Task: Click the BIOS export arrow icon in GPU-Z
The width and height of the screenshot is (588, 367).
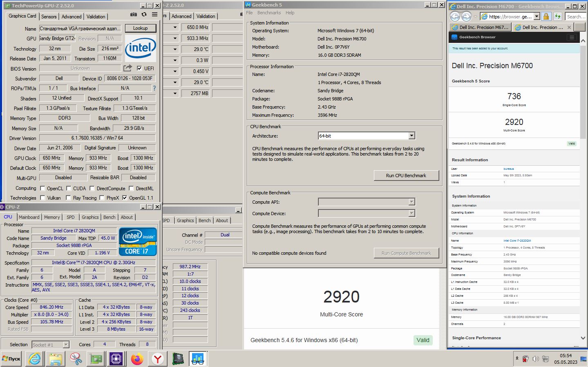Action: point(127,68)
